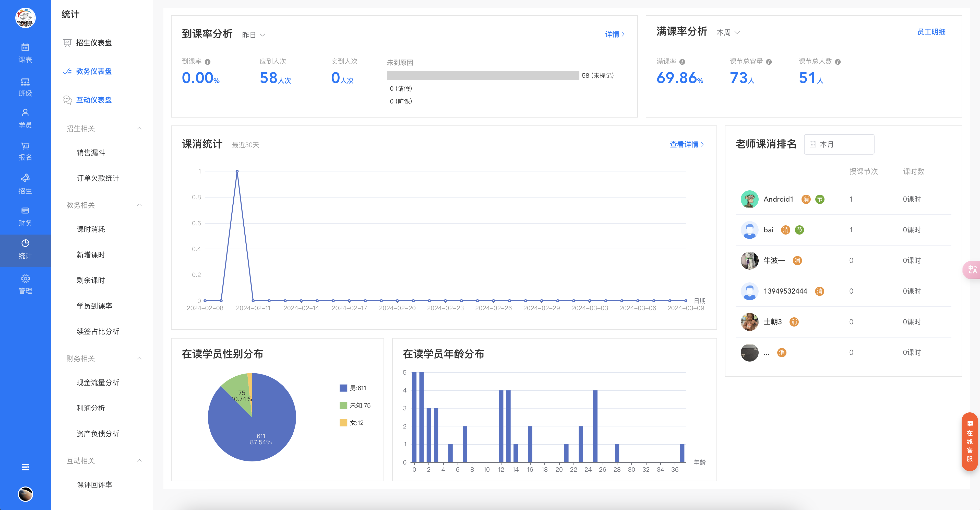This screenshot has width=980, height=510.
Task: Open the 本周 period dropdown for 满课率分析
Action: [728, 32]
